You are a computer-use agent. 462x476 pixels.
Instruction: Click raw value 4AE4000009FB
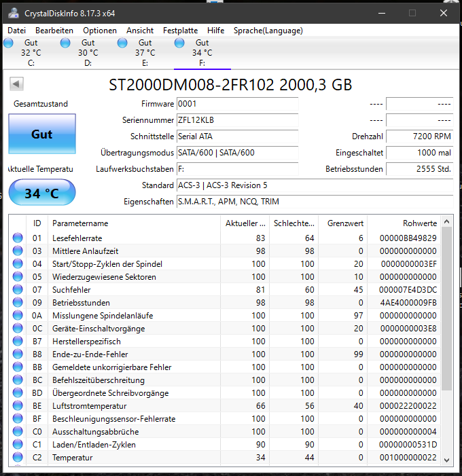[408, 303]
